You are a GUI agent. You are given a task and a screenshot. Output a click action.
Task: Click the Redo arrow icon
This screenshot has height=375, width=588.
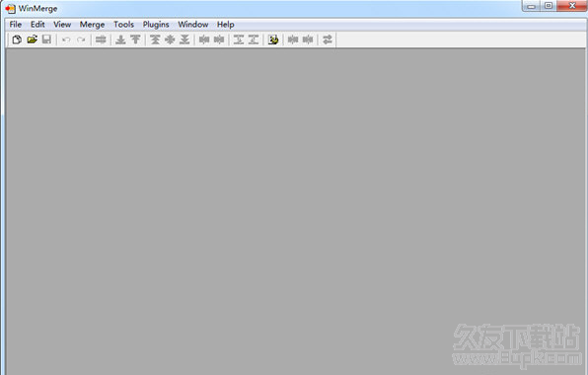tap(81, 39)
